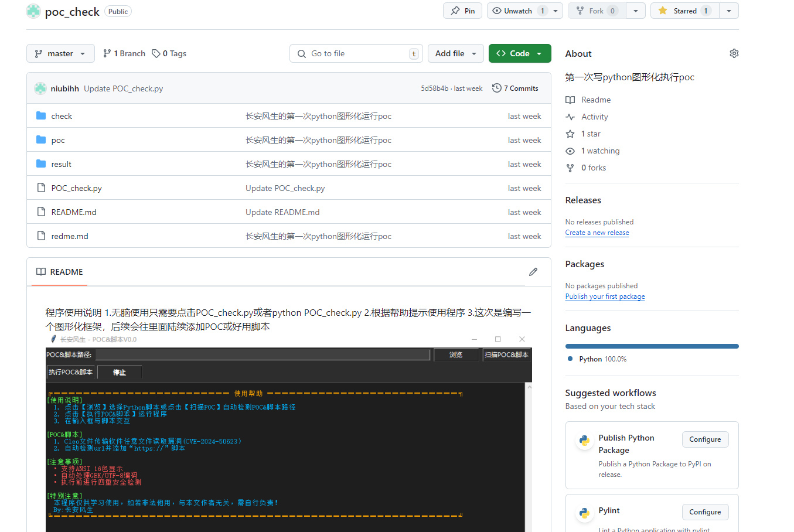Click the tags icon showing 0 Tags
Image resolution: width=794 pixels, height=532 pixels.
point(156,53)
